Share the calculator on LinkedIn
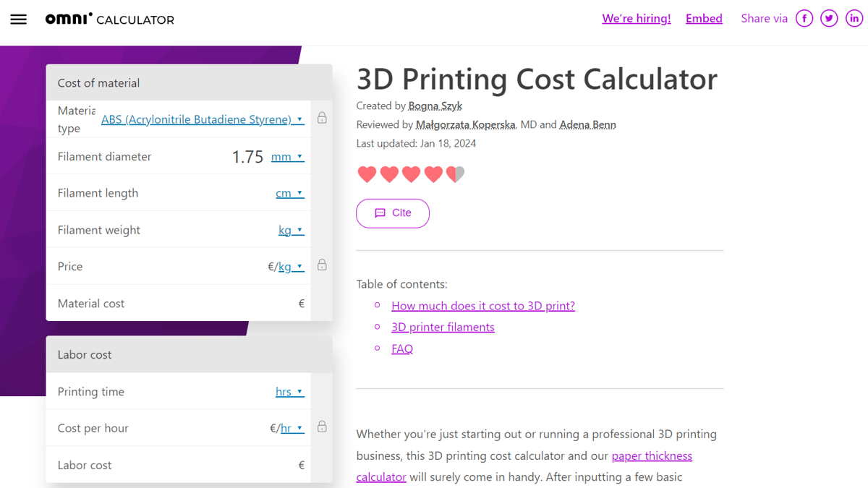This screenshot has width=868, height=488. click(x=854, y=18)
